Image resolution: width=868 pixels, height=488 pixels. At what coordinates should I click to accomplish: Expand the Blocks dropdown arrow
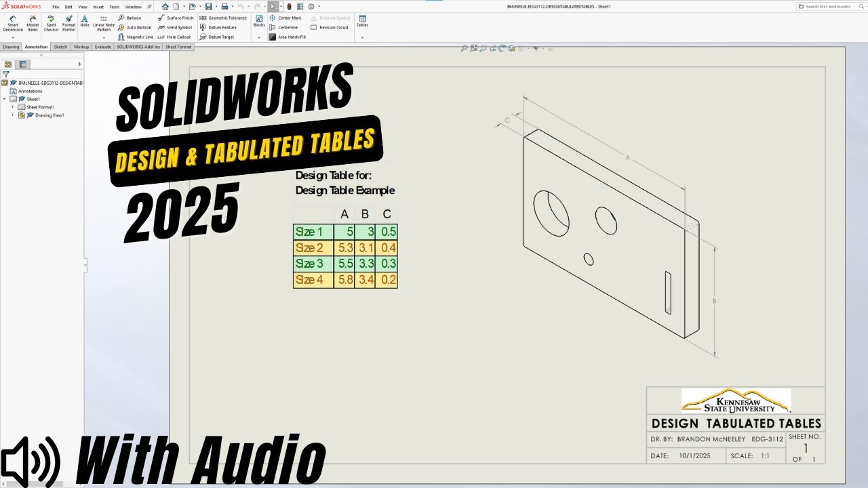coord(259,37)
